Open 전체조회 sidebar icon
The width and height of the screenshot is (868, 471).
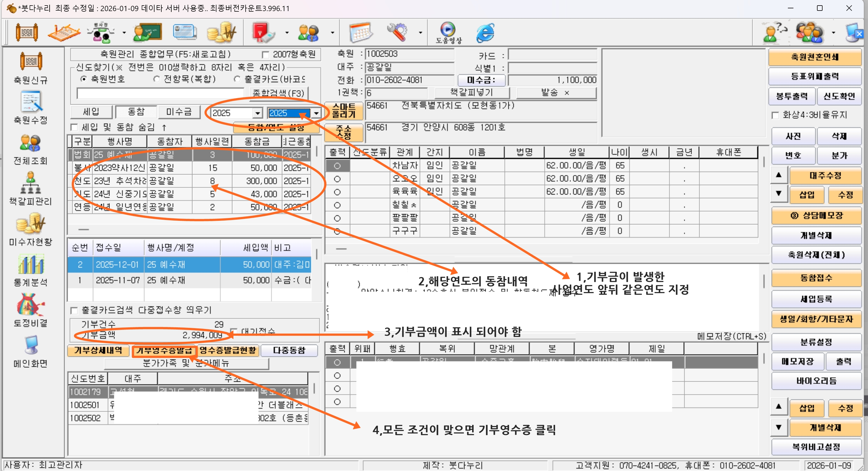coord(31,143)
